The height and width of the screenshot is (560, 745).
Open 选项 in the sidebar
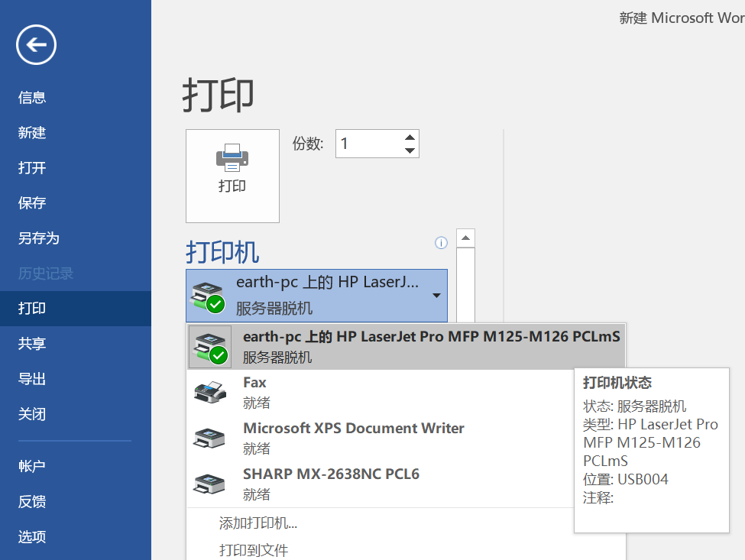[32, 537]
